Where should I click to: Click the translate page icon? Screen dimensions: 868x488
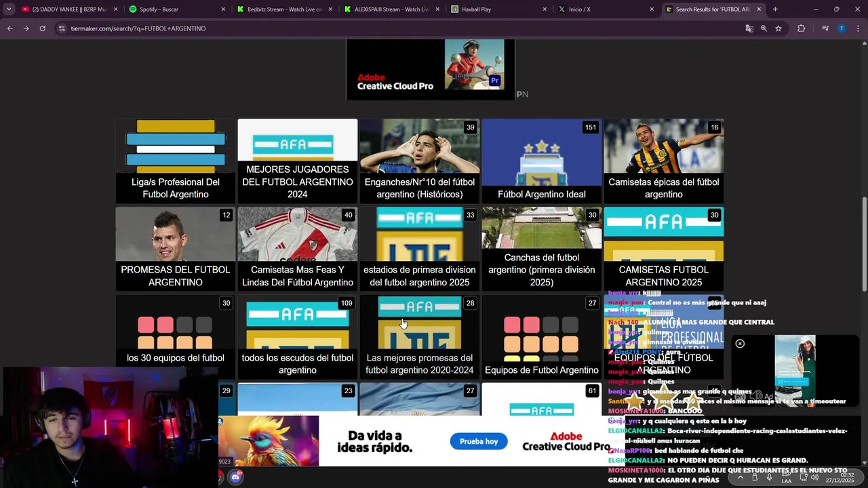pyautogui.click(x=749, y=28)
